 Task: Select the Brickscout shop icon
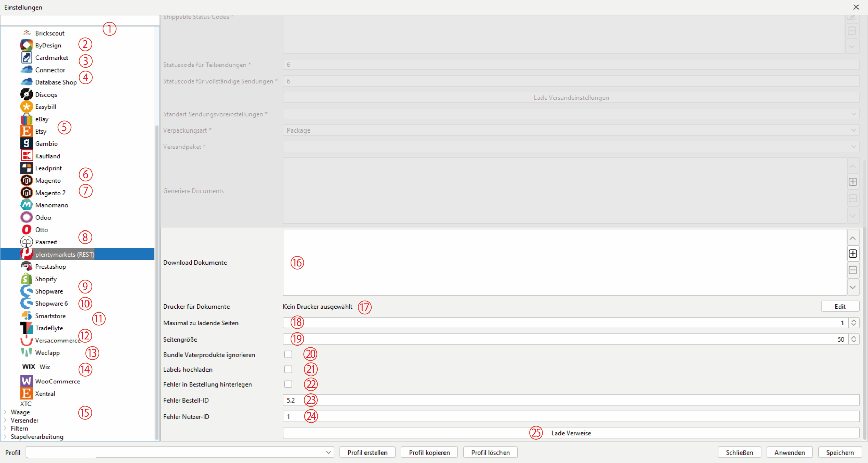(26, 33)
